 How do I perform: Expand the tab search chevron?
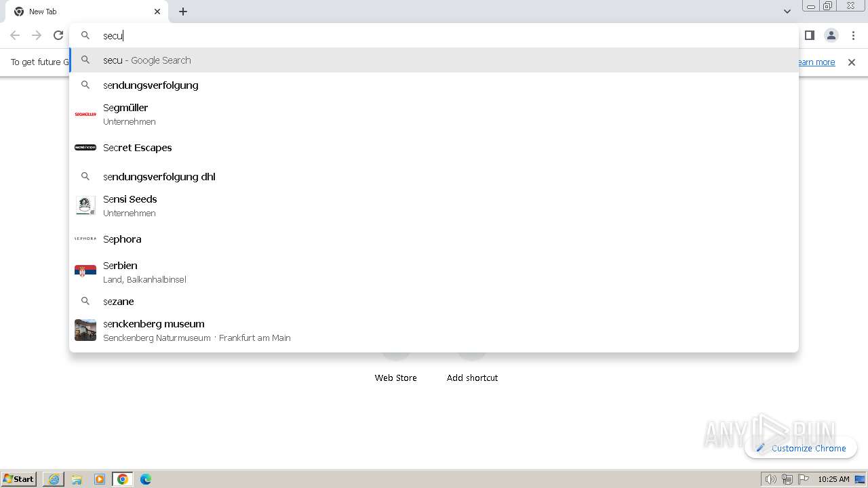tap(787, 12)
